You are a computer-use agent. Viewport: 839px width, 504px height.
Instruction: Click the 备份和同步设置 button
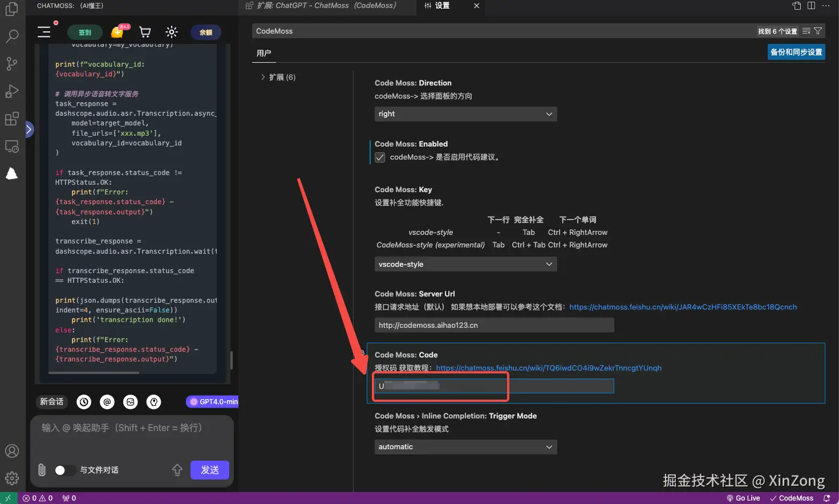coord(796,52)
